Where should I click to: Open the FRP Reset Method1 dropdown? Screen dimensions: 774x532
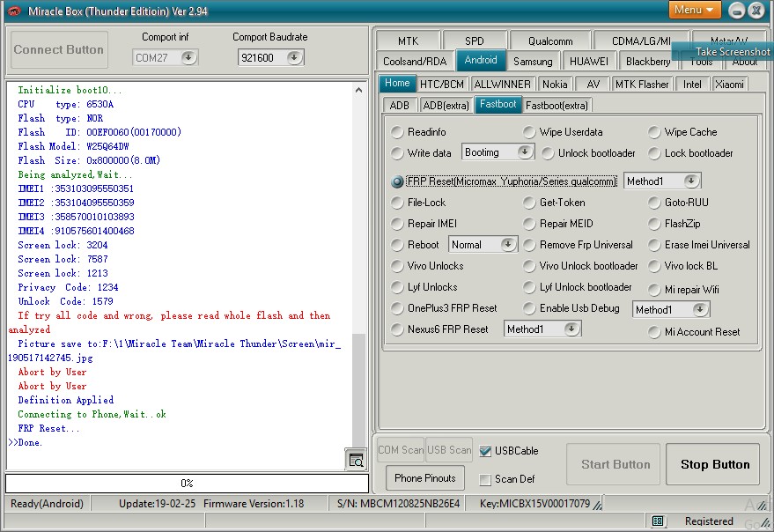click(691, 181)
